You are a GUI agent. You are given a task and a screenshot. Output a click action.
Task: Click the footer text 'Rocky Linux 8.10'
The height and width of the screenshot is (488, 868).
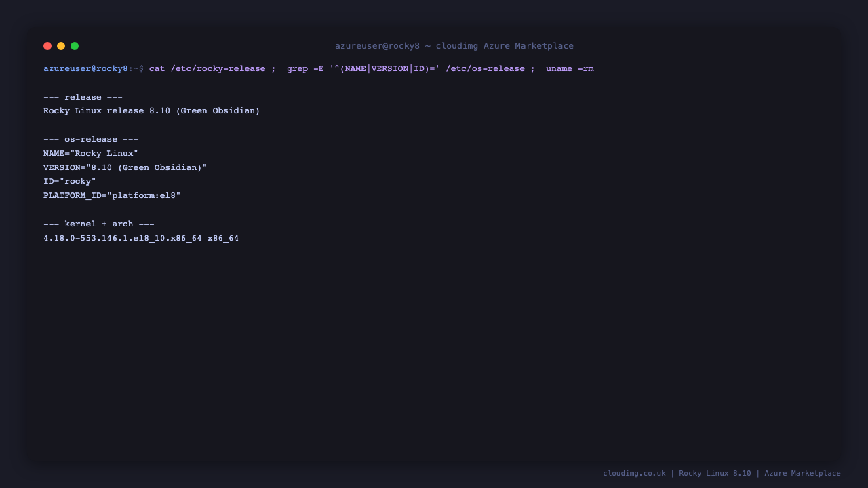tap(715, 473)
